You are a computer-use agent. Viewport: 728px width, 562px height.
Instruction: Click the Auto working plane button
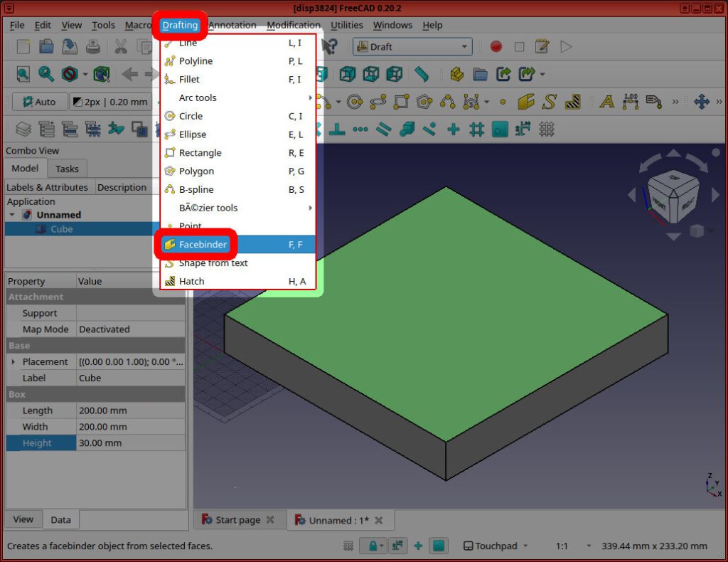tap(39, 102)
